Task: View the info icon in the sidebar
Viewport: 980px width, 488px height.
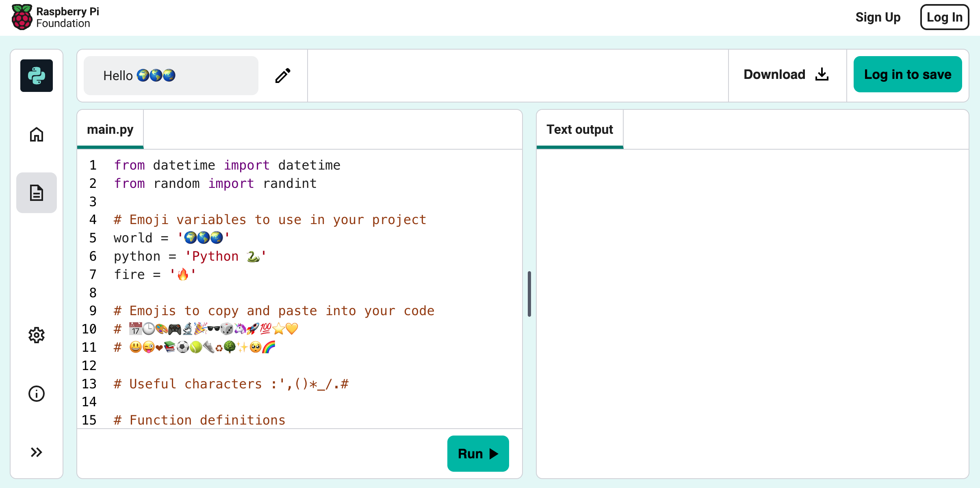Action: point(37,393)
